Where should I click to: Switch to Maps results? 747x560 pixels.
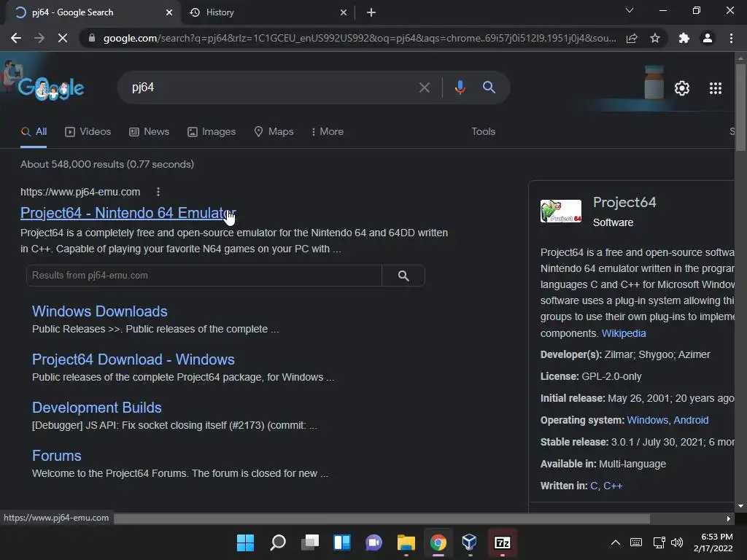(274, 132)
